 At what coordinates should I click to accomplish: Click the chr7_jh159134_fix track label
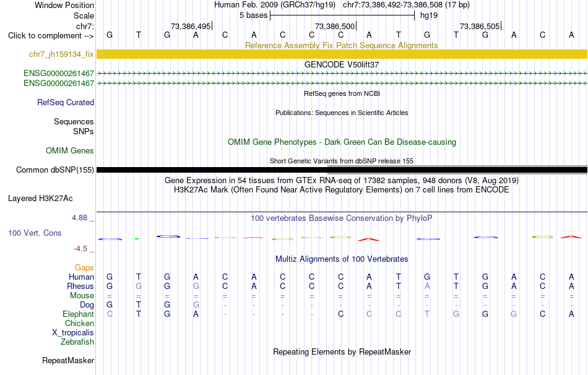[61, 54]
